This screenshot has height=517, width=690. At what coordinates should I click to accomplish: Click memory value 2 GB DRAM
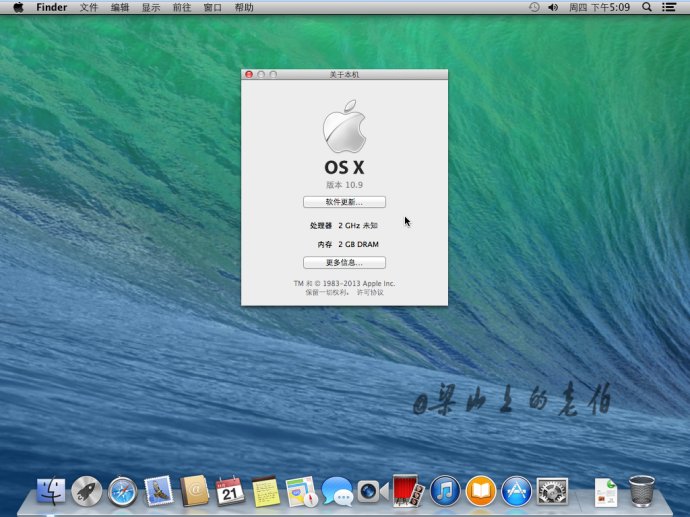[358, 244]
